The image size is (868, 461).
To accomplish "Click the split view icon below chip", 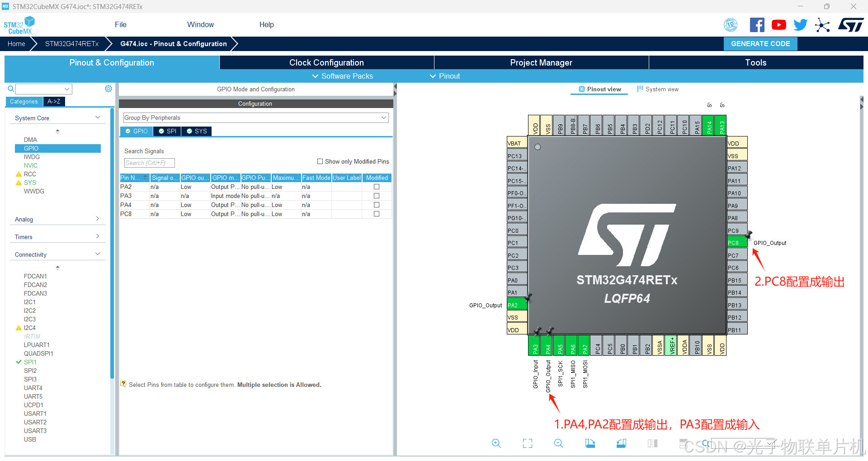I will [652, 443].
